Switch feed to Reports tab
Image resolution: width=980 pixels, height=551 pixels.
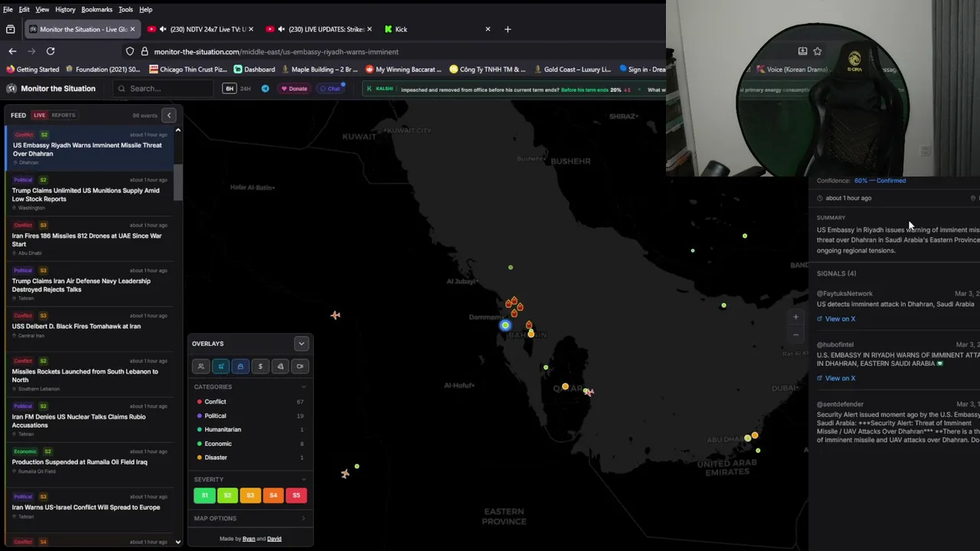[x=63, y=116]
